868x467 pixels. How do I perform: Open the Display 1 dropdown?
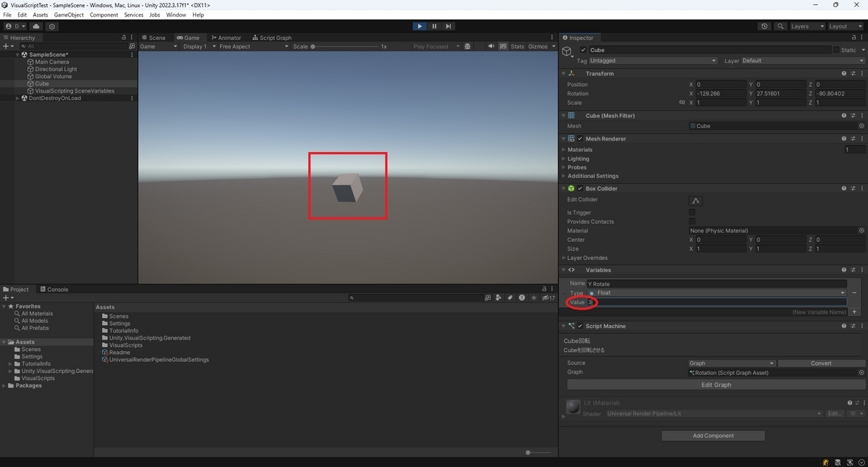(x=198, y=46)
